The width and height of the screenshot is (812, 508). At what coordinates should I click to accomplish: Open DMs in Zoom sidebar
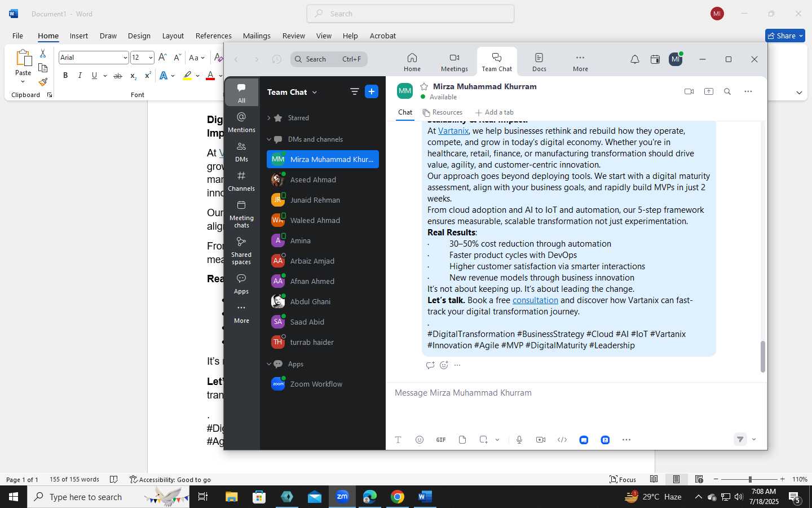pyautogui.click(x=241, y=151)
